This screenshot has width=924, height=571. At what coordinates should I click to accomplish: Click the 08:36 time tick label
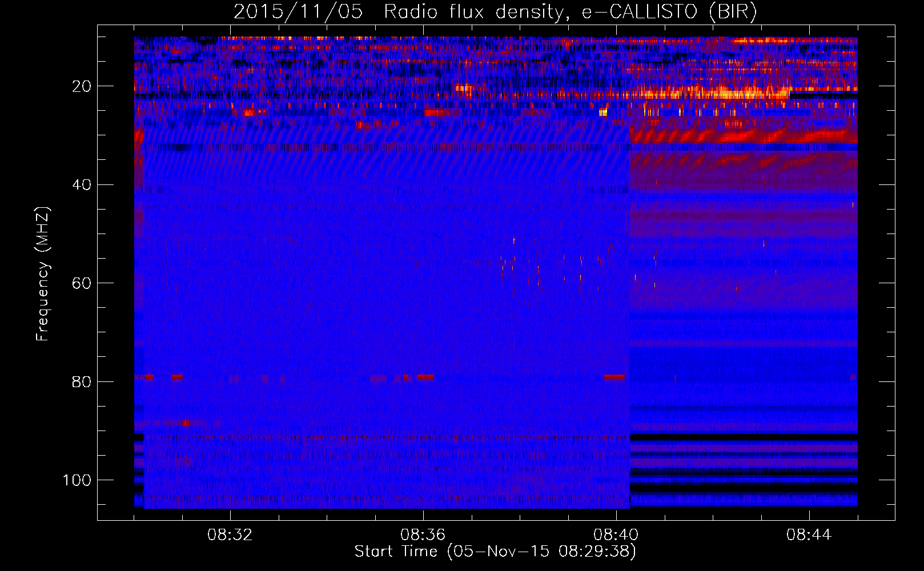point(423,535)
